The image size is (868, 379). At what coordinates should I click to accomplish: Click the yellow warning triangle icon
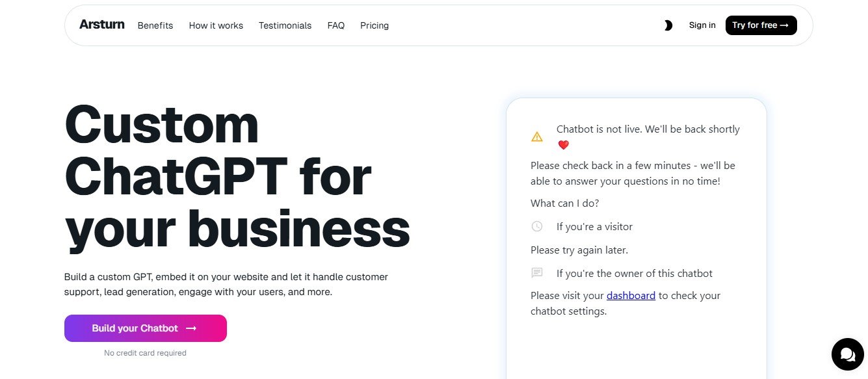coord(536,137)
